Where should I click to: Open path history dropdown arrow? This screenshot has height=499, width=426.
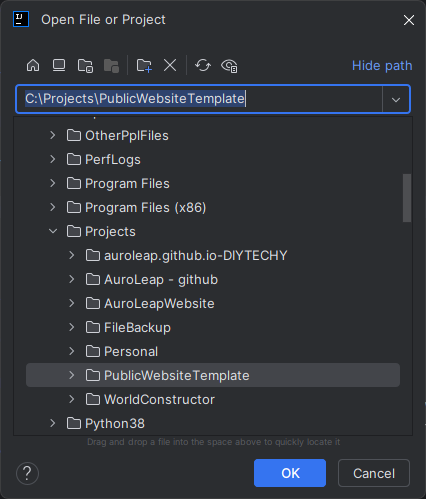396,99
